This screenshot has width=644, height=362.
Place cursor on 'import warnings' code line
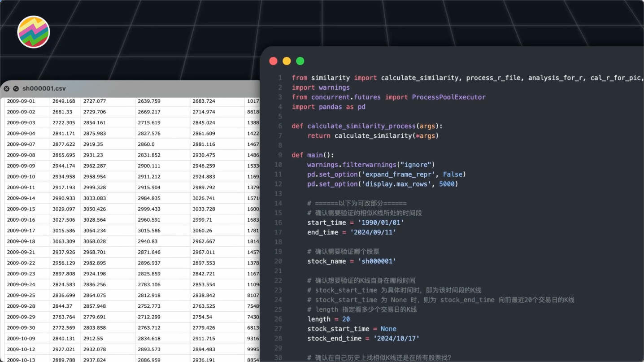321,87
